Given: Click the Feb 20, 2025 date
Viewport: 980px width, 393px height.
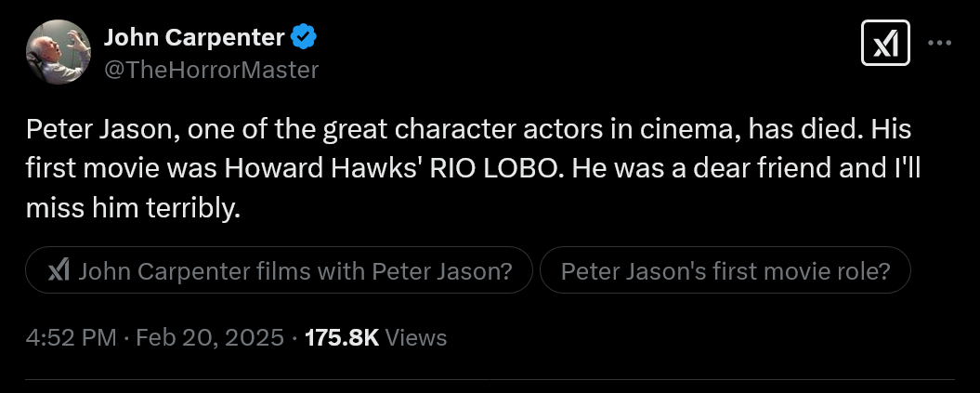Looking at the screenshot, I should coord(209,338).
